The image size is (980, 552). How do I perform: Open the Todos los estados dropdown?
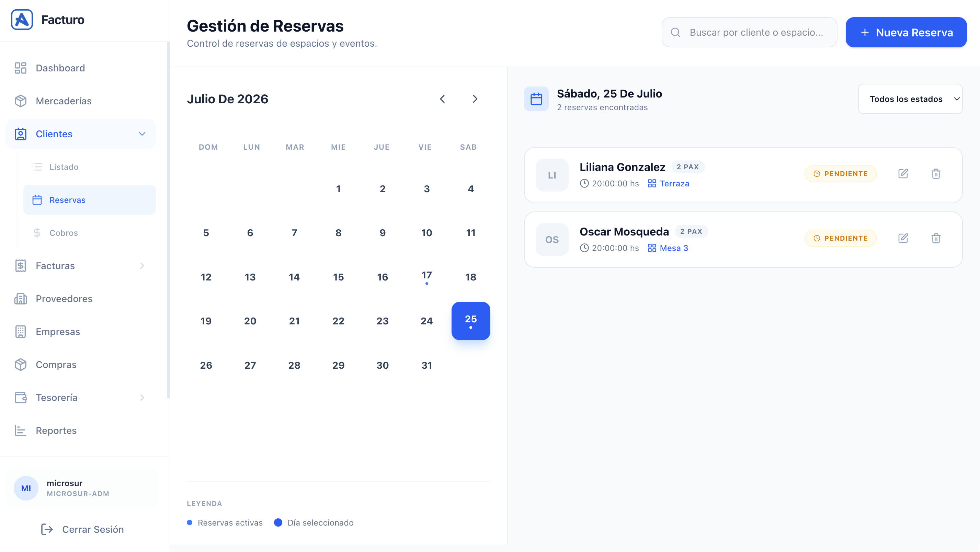point(910,99)
